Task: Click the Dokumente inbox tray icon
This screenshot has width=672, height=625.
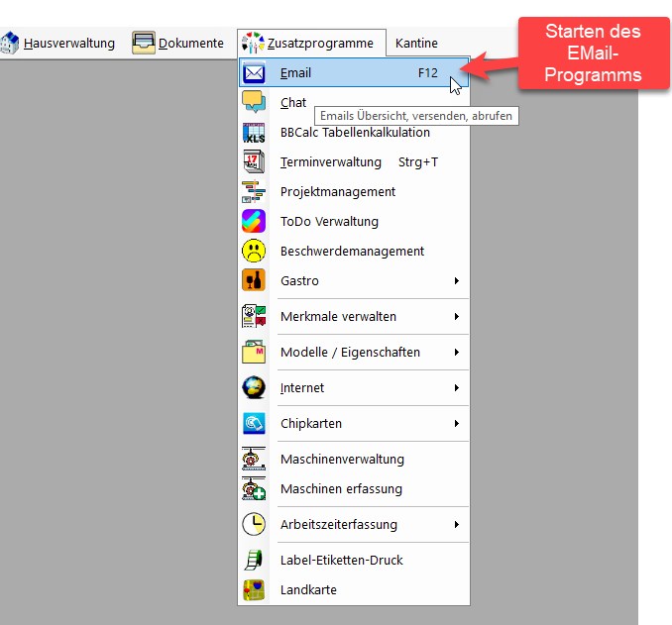Action: pos(144,43)
